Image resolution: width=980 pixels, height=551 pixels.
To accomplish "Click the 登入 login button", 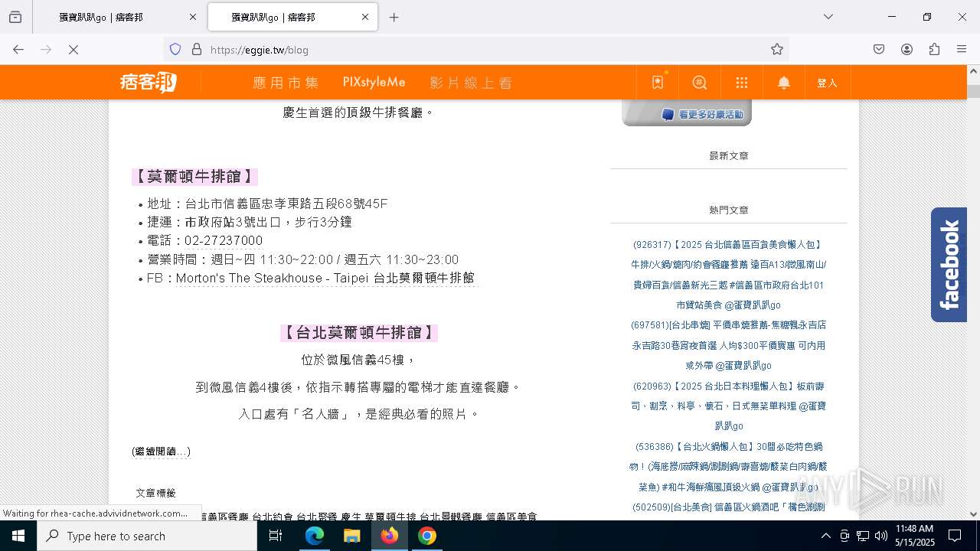I will pos(828,83).
